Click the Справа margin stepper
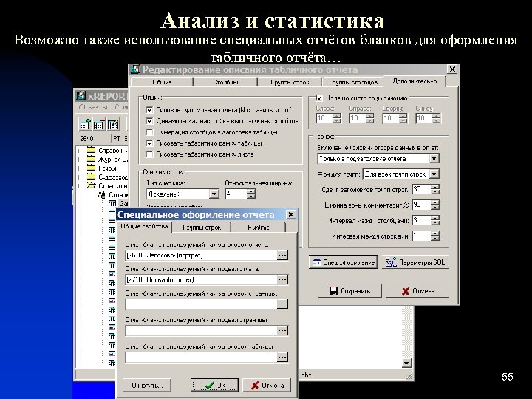This screenshot has height=399, width=532. coord(370,118)
